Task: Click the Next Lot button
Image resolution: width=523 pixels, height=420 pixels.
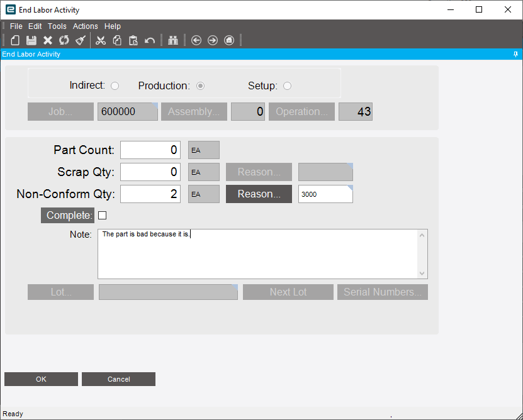Action: tap(288, 292)
